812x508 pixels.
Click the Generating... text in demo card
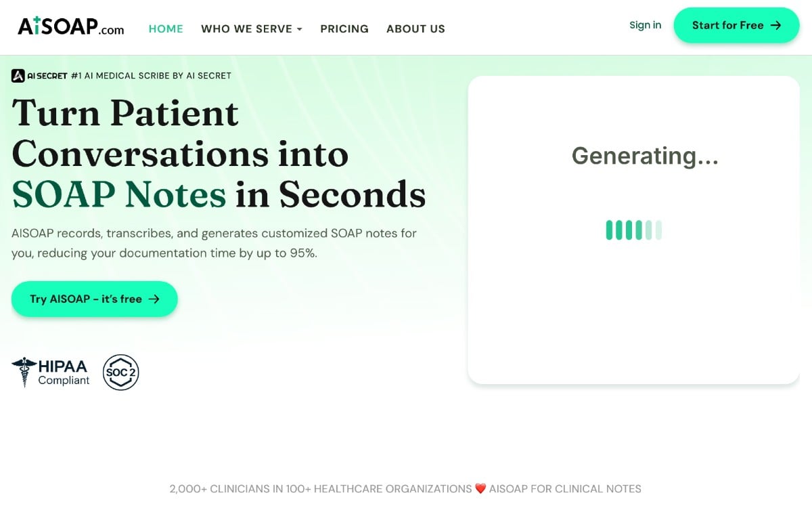pyautogui.click(x=645, y=156)
